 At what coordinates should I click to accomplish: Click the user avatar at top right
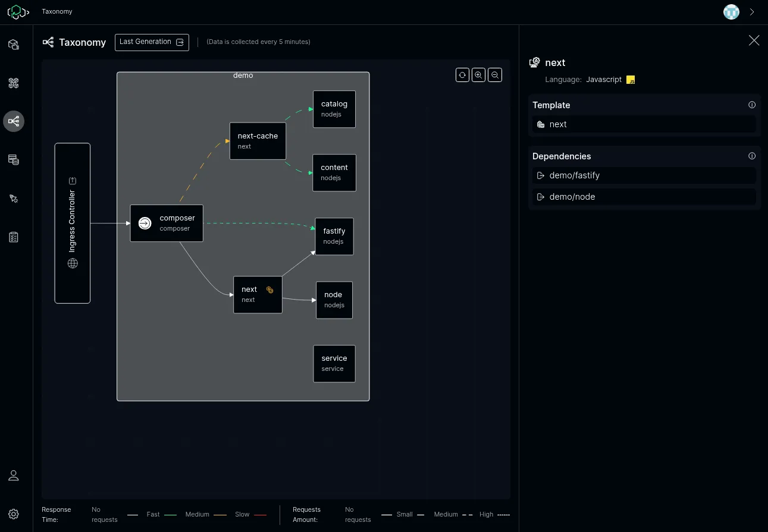click(x=731, y=12)
